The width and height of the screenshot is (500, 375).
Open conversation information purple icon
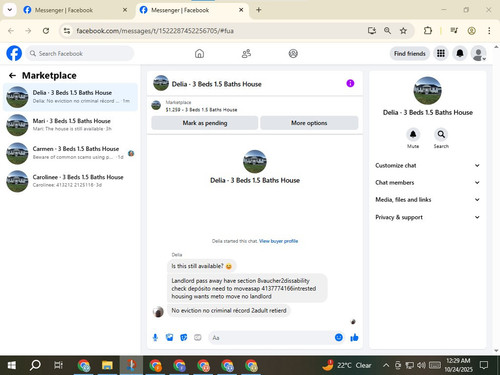tap(350, 83)
